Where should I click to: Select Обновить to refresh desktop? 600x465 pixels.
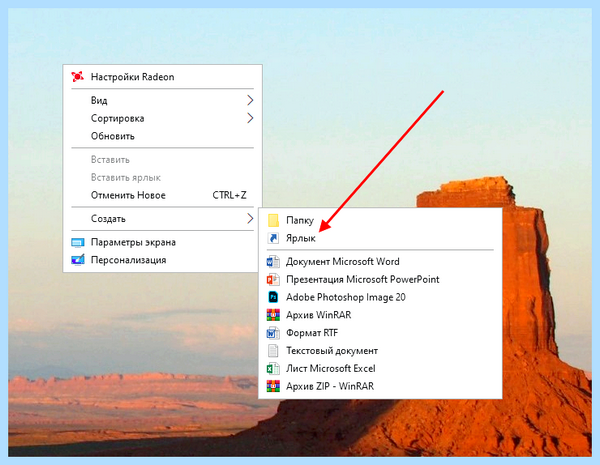pyautogui.click(x=163, y=136)
